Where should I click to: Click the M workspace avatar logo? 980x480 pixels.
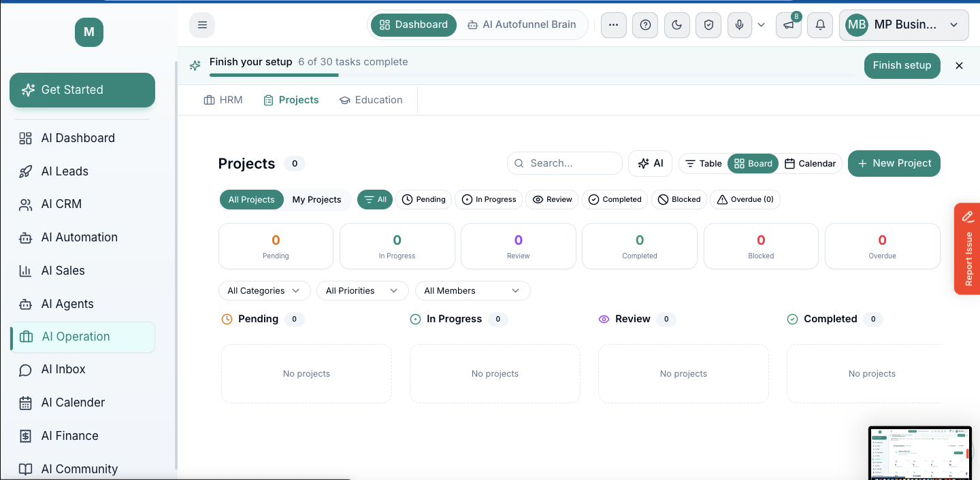89,32
